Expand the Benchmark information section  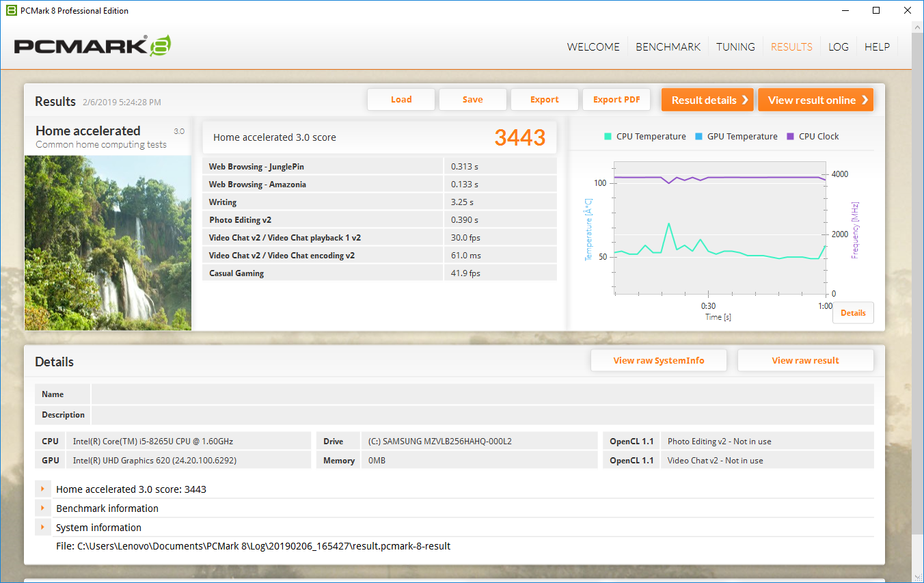click(x=42, y=509)
